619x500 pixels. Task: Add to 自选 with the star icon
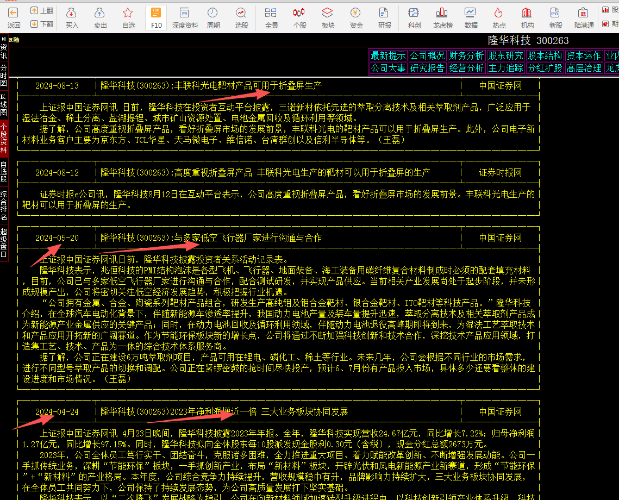coord(128,13)
